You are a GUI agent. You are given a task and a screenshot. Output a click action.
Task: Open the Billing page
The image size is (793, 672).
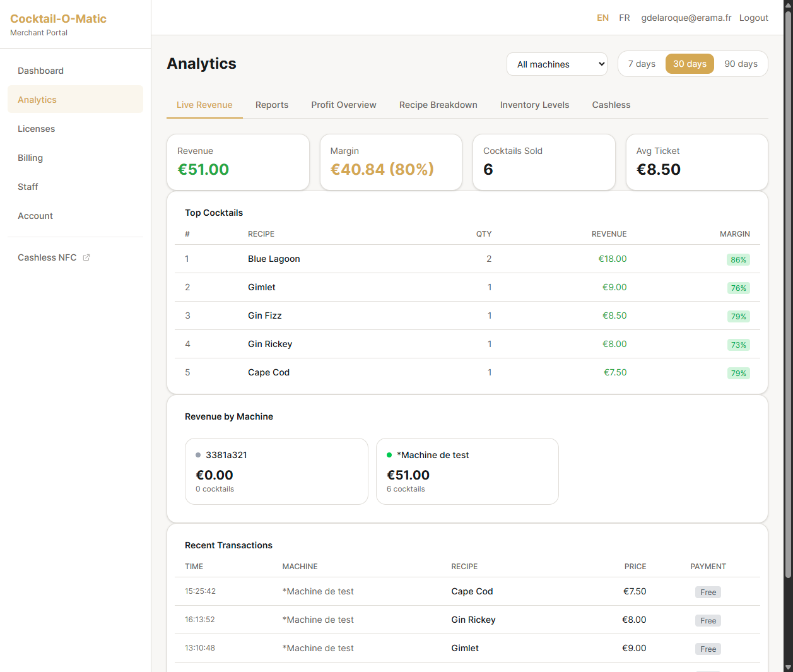point(75,158)
